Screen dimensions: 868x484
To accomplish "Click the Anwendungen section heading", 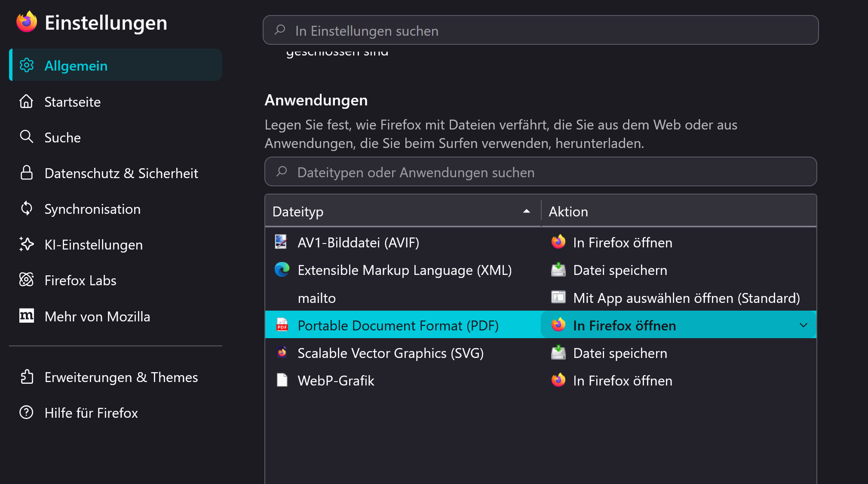I will coord(316,100).
